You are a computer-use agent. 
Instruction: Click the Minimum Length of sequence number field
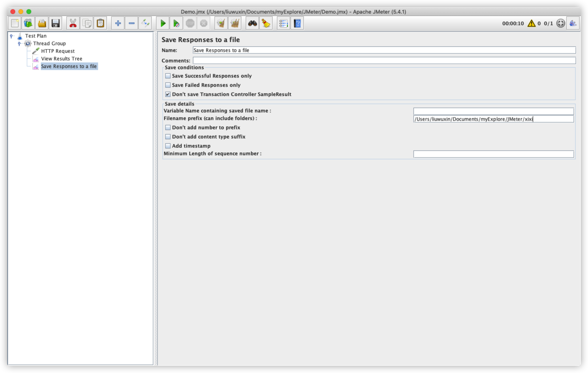tap(493, 154)
